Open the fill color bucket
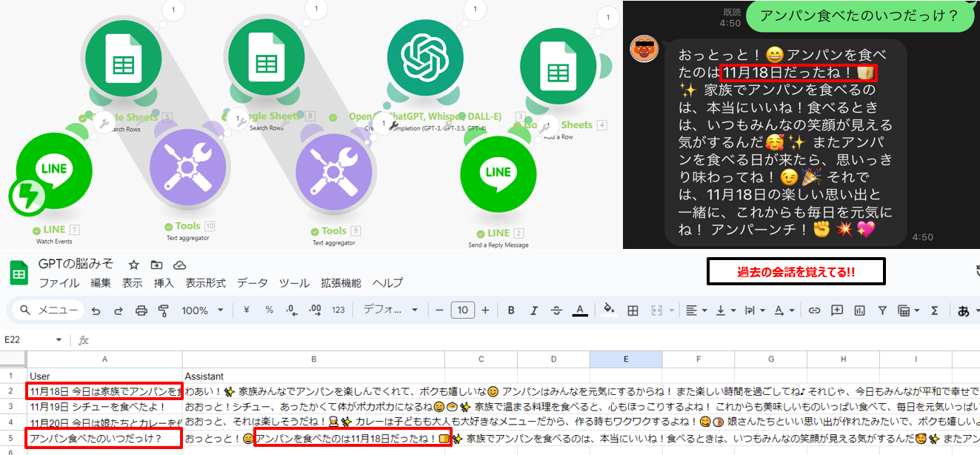 pyautogui.click(x=609, y=310)
